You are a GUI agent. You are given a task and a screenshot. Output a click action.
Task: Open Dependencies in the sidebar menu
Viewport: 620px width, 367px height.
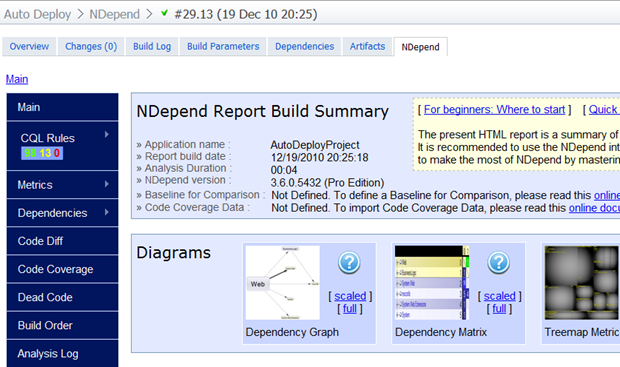62,213
